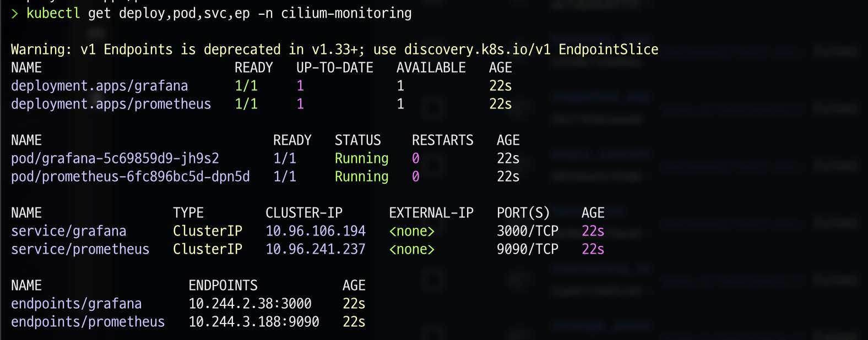Select age 22s of endpoints/prometheus
This screenshot has width=868, height=340.
(354, 322)
